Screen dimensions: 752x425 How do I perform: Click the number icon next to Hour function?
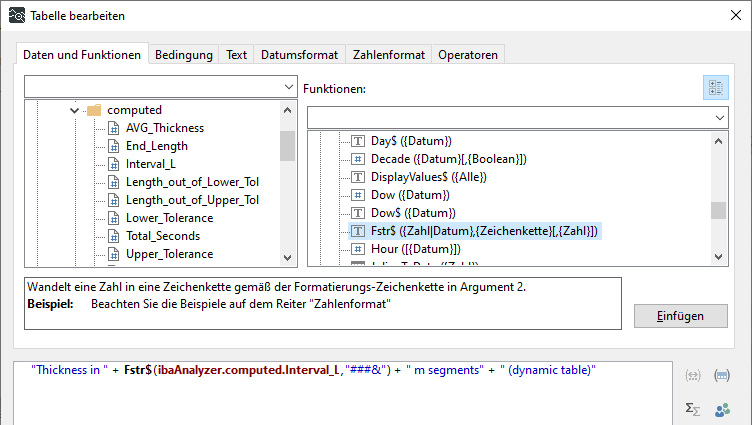pyautogui.click(x=358, y=249)
